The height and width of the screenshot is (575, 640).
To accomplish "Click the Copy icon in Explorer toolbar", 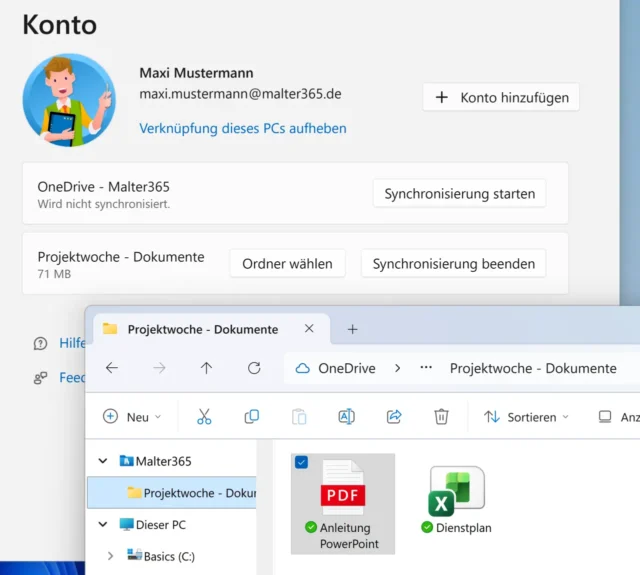I will click(251, 417).
